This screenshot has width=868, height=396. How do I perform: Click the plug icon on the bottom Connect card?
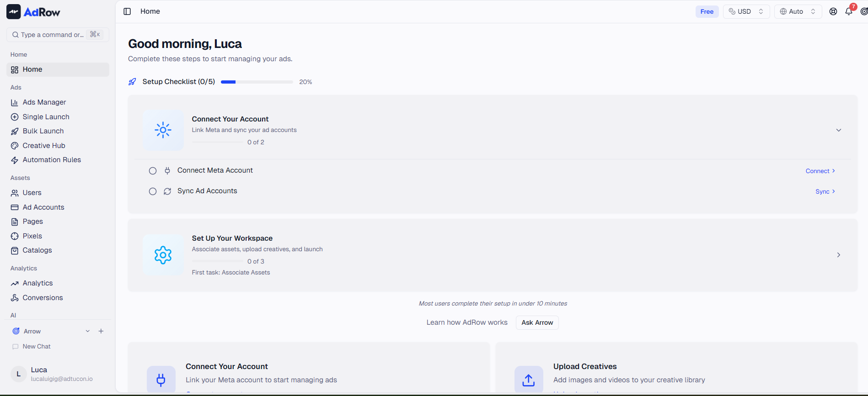coord(161,380)
